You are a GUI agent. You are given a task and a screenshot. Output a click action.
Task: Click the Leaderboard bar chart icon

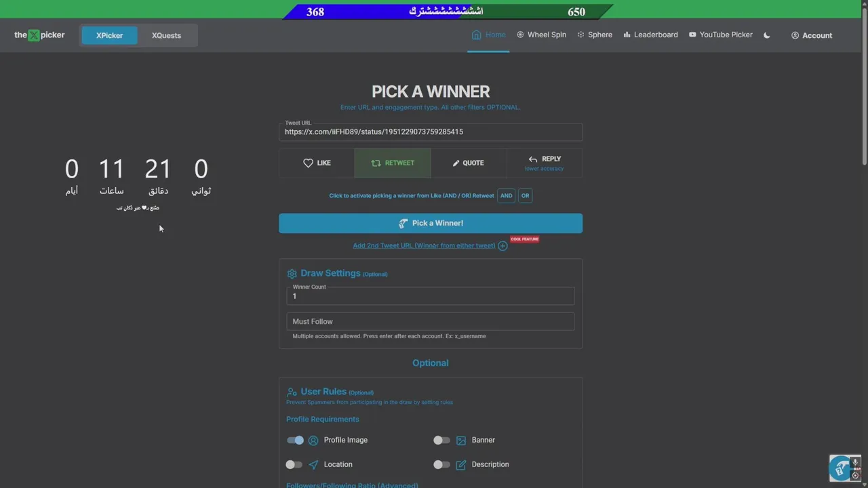point(627,35)
